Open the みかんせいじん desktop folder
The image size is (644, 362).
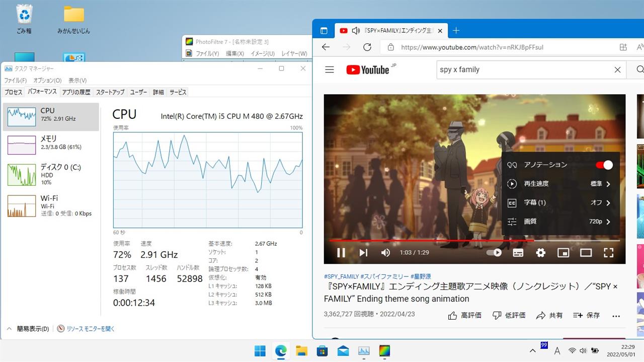[x=73, y=19]
